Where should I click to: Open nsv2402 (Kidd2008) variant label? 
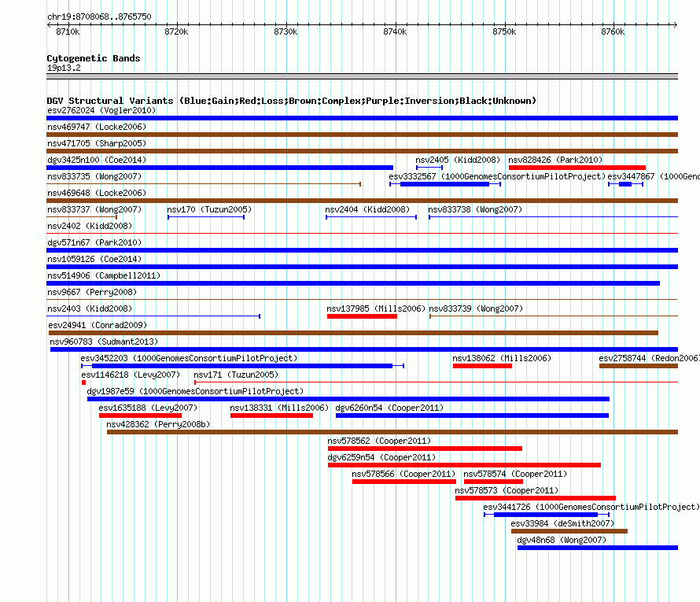[x=90, y=226]
